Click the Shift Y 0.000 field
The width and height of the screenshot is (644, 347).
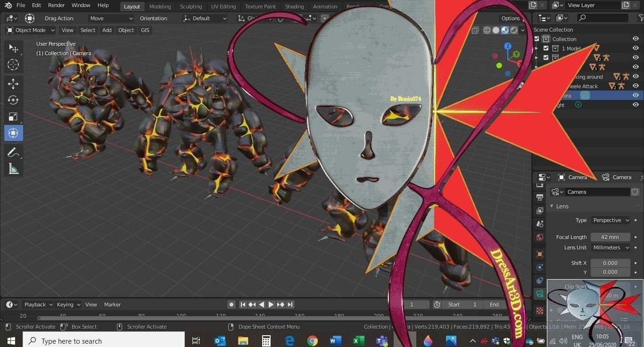[x=610, y=272]
